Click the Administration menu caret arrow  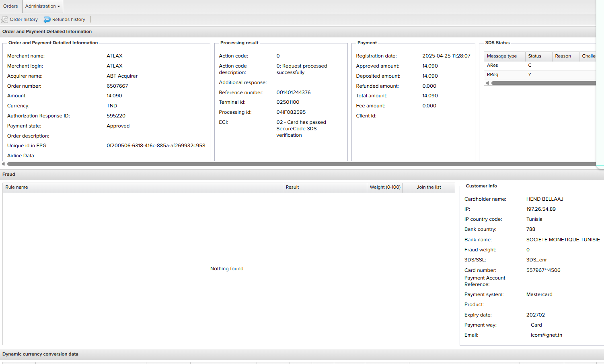[59, 6]
